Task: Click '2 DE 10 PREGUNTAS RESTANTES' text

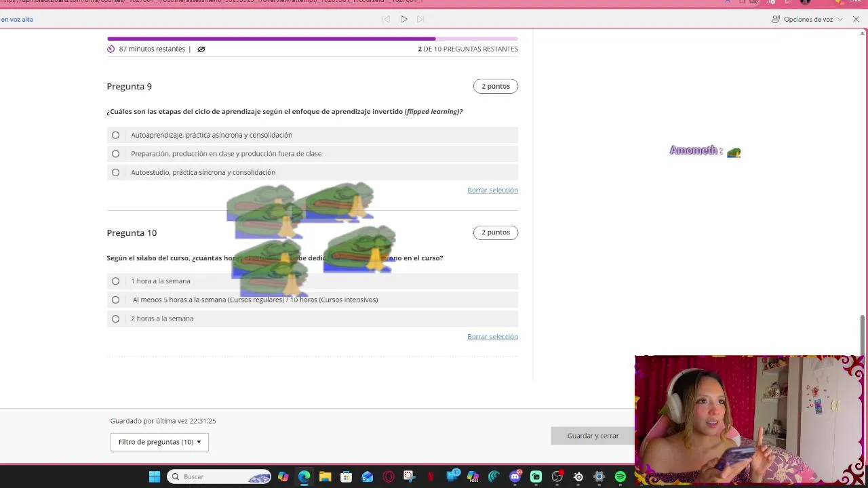Action: click(x=468, y=49)
